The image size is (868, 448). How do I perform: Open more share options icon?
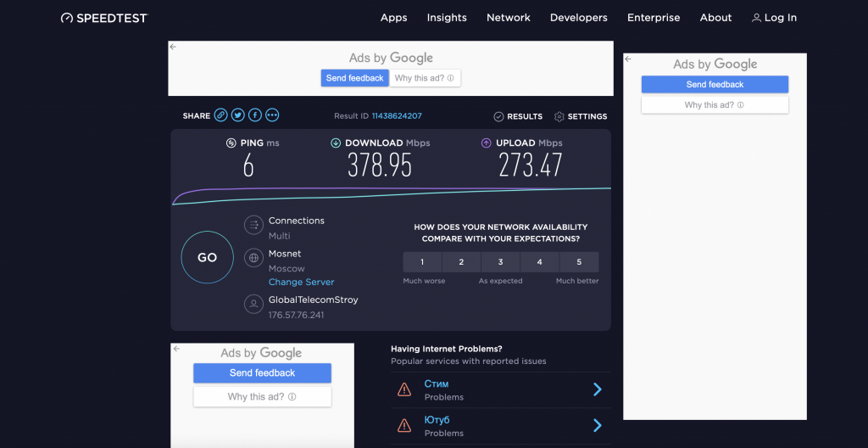tap(272, 115)
